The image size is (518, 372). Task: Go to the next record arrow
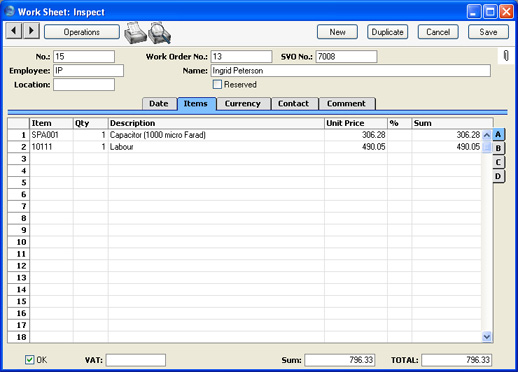pos(31,31)
